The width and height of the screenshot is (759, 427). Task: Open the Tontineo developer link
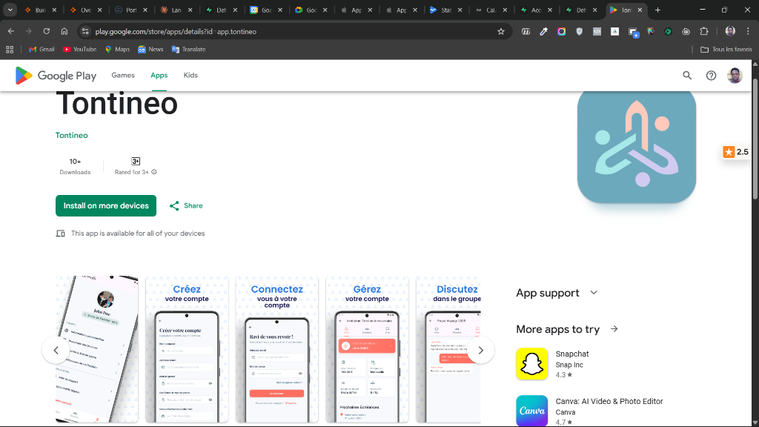pyautogui.click(x=72, y=135)
